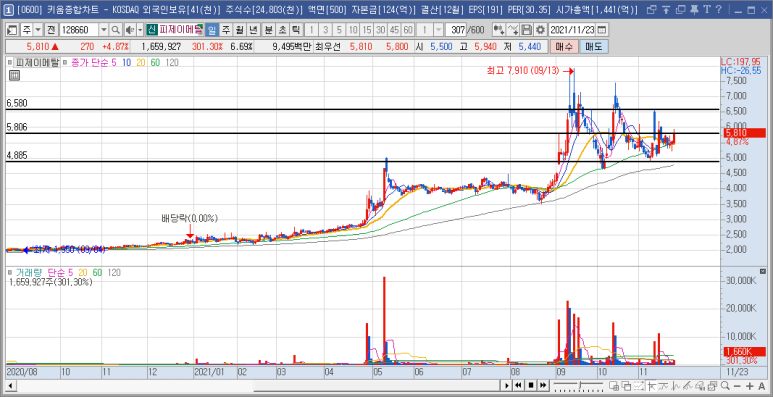Click the 매수 buy button

(564, 47)
